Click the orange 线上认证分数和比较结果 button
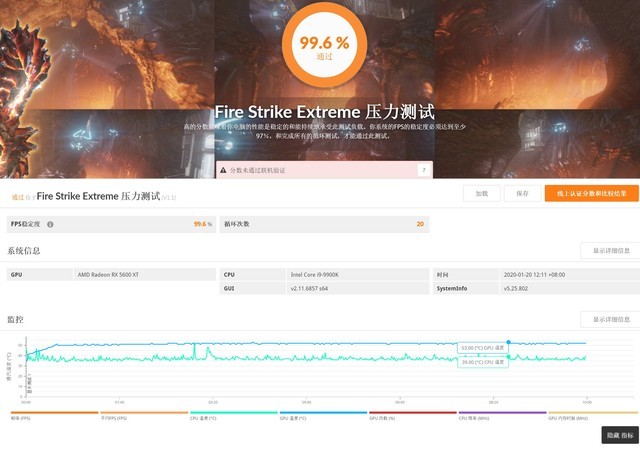 pyautogui.click(x=591, y=193)
